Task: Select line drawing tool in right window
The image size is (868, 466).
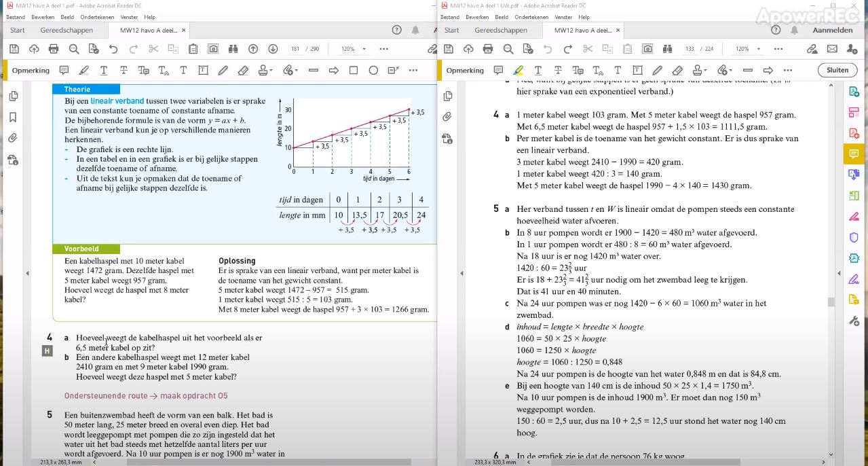Action: 748,70
